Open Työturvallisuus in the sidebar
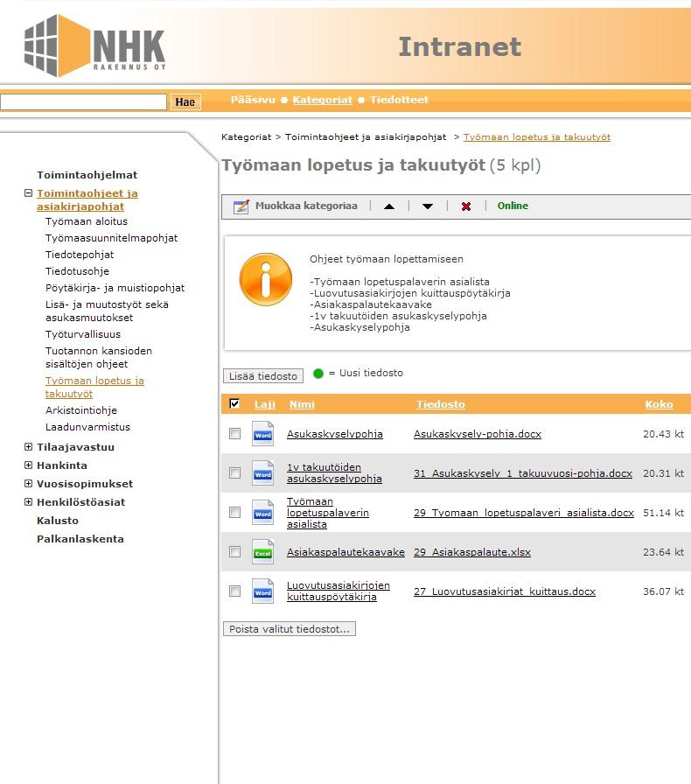Screen dimensions: 691x784 point(83,334)
